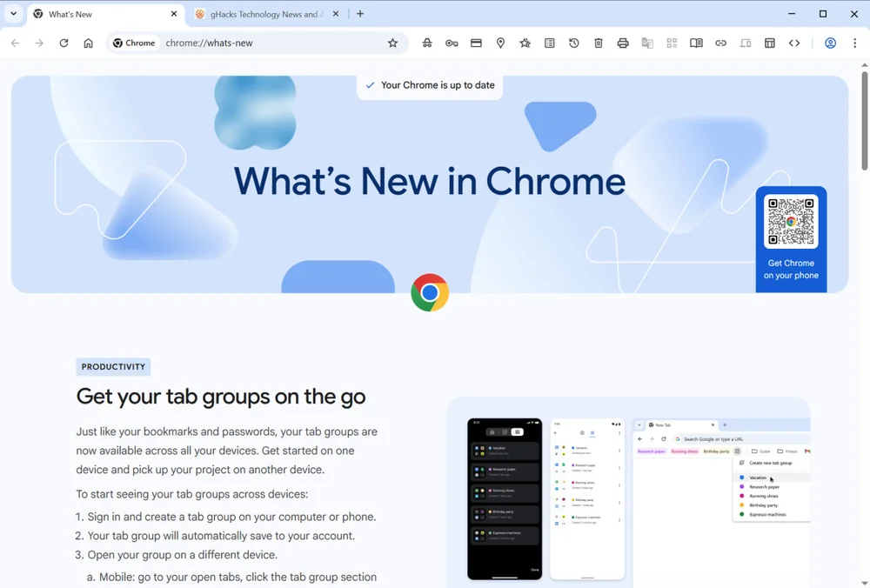The height and width of the screenshot is (588, 870).
Task: Open reading mode book icon
Action: pos(696,43)
